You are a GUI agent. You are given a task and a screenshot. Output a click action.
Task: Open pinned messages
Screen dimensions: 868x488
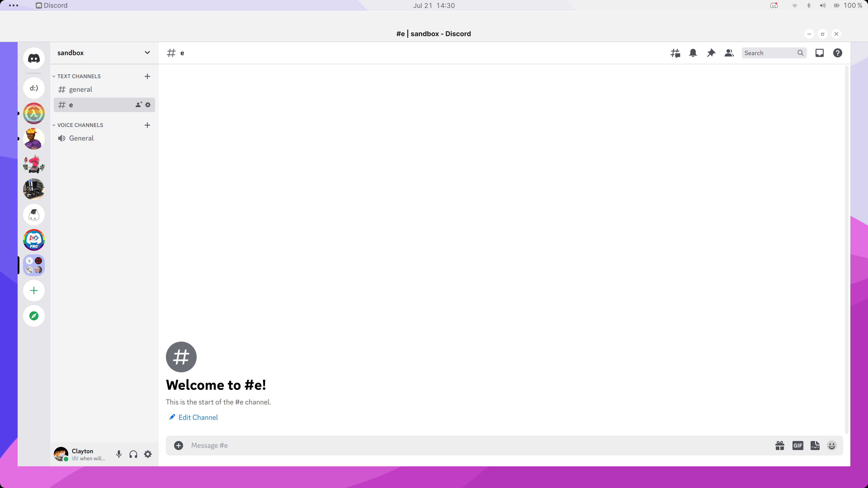(x=711, y=53)
